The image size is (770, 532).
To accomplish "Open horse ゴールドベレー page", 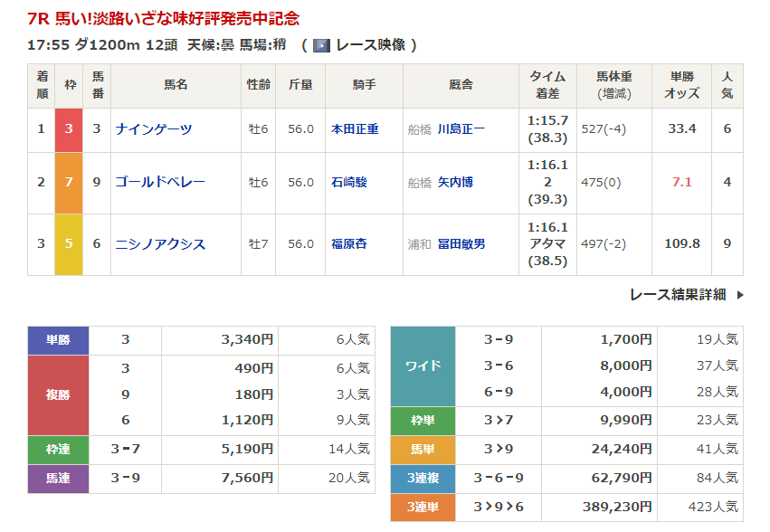I will pyautogui.click(x=160, y=182).
